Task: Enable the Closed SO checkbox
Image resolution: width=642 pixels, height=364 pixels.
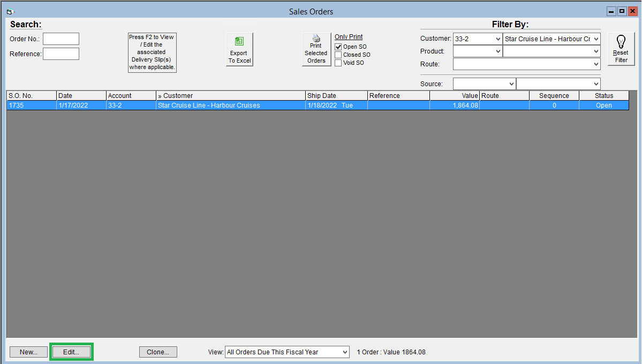Action: tap(338, 55)
